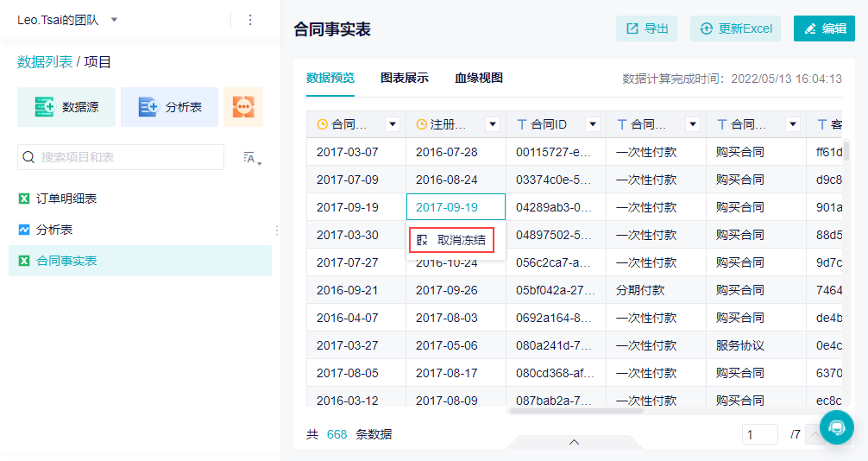The width and height of the screenshot is (868, 461).
Task: Switch to 数据预览 tab
Action: [x=330, y=78]
